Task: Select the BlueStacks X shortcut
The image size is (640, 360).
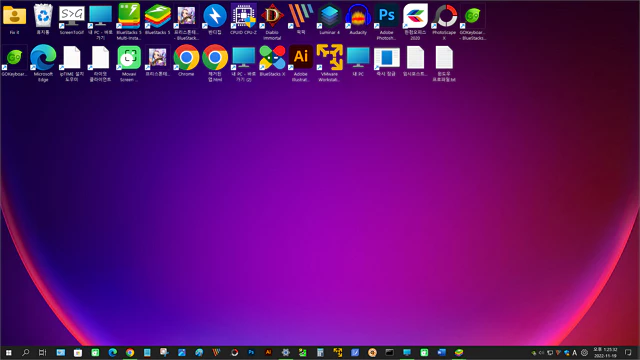Action: pos(272,61)
